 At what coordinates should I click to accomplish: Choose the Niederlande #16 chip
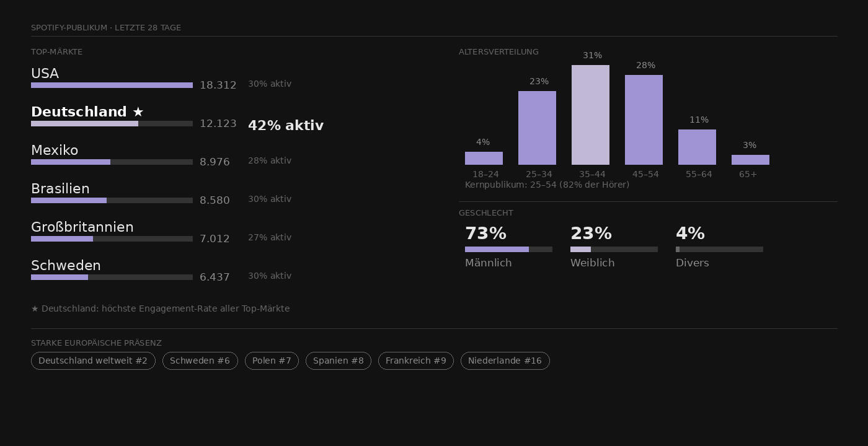tap(505, 361)
